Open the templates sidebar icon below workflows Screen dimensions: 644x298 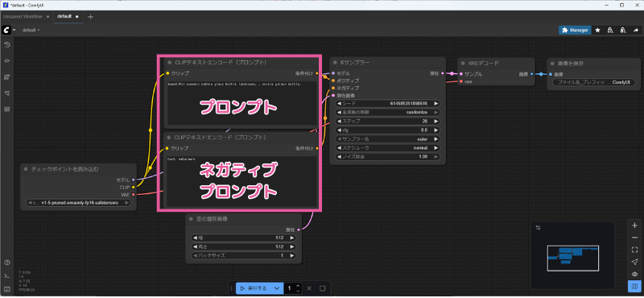point(7,110)
